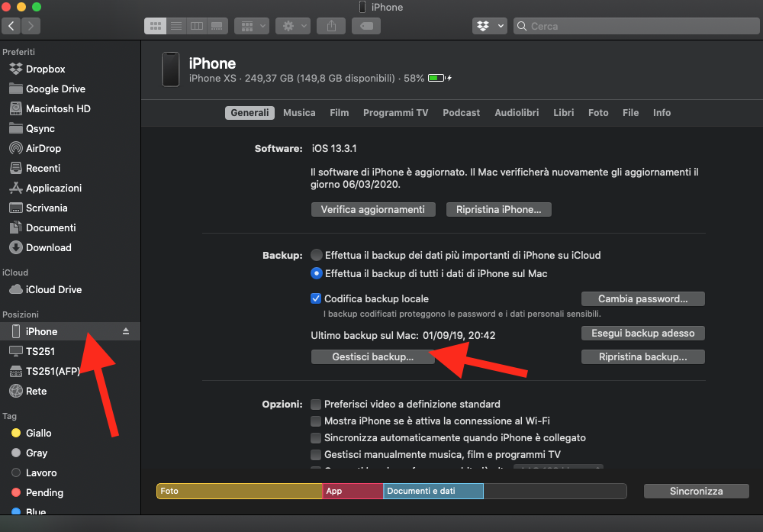Switch to the Film tab
The height and width of the screenshot is (532, 763).
coord(340,113)
